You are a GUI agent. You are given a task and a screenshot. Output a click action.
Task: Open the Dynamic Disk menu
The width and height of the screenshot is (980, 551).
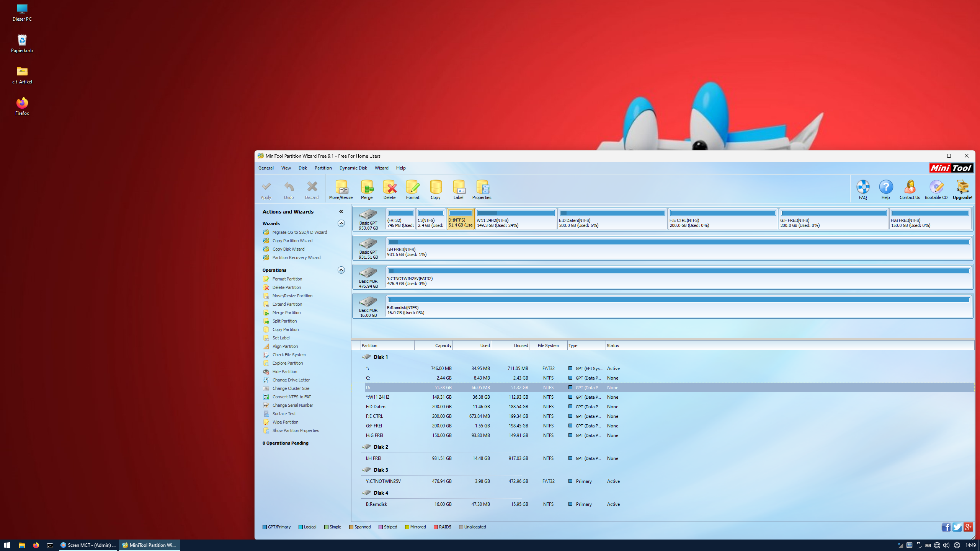pyautogui.click(x=353, y=168)
